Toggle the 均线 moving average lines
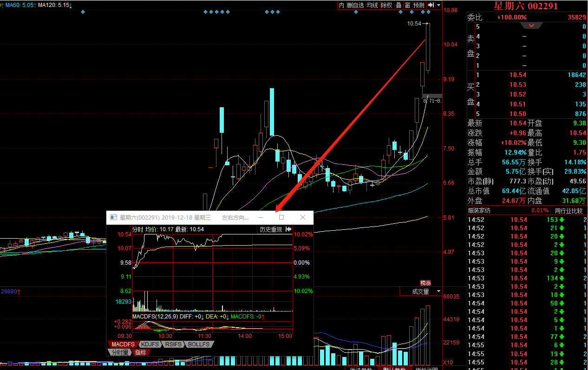 pos(372,5)
